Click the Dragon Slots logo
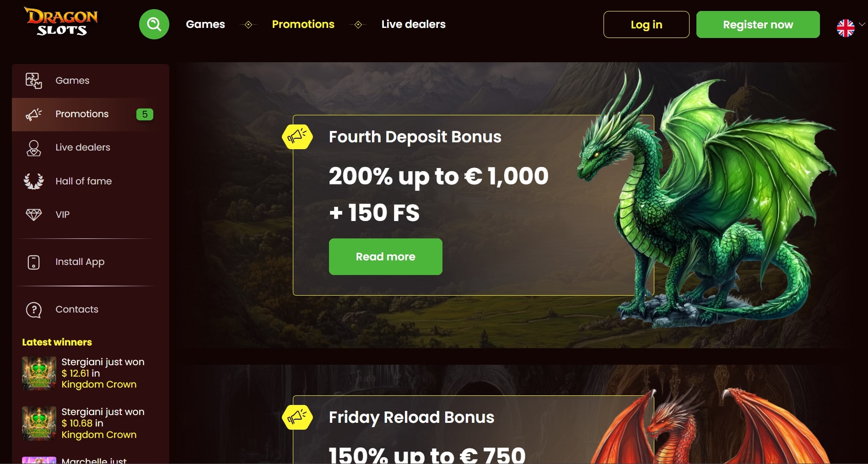868x464 pixels. tap(61, 22)
